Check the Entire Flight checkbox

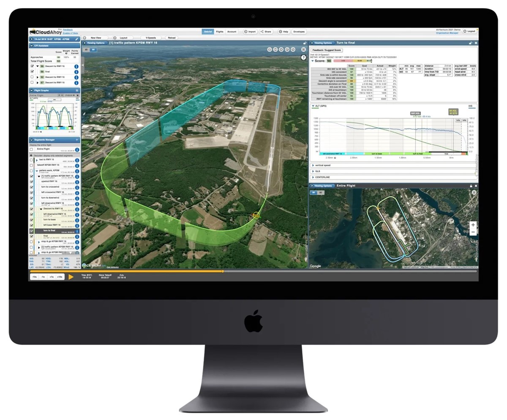32,149
